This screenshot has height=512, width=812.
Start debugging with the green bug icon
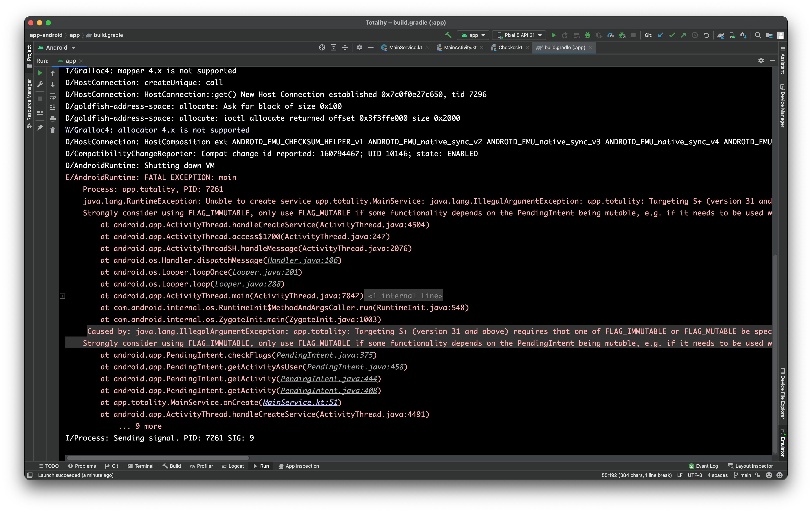[588, 35]
